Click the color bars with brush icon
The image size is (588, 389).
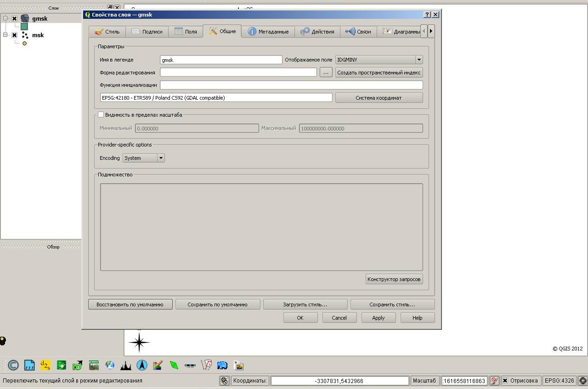pyautogui.click(x=158, y=365)
